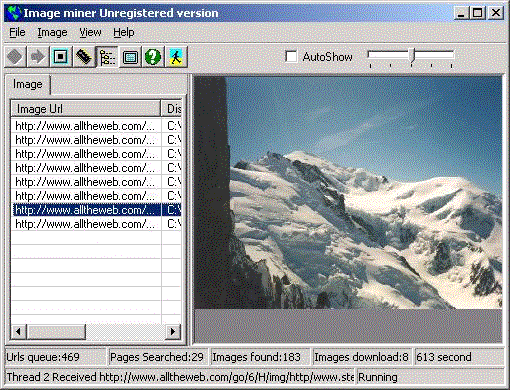Click the chip-shaped toolbar icon
The height and width of the screenshot is (390, 510).
84,57
